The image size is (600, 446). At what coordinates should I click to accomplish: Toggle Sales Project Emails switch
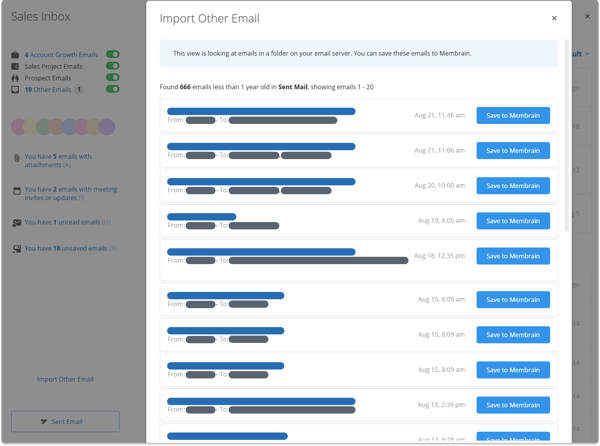coord(112,66)
